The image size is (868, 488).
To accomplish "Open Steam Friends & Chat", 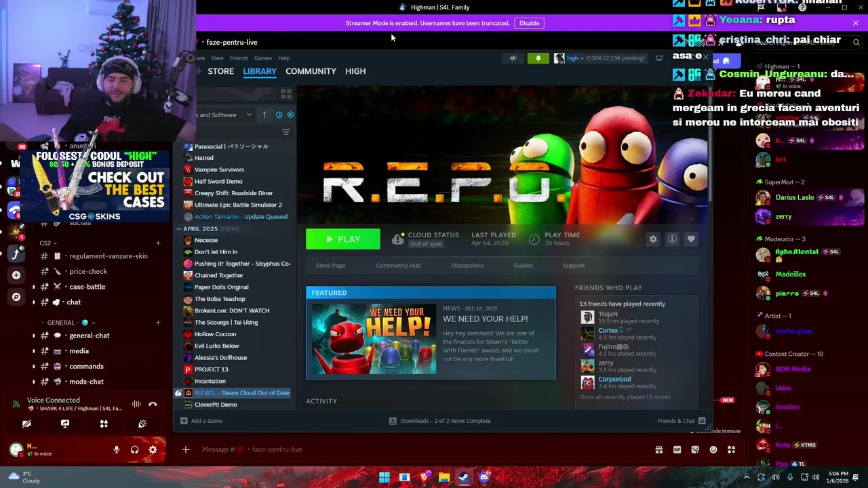I will click(x=682, y=421).
